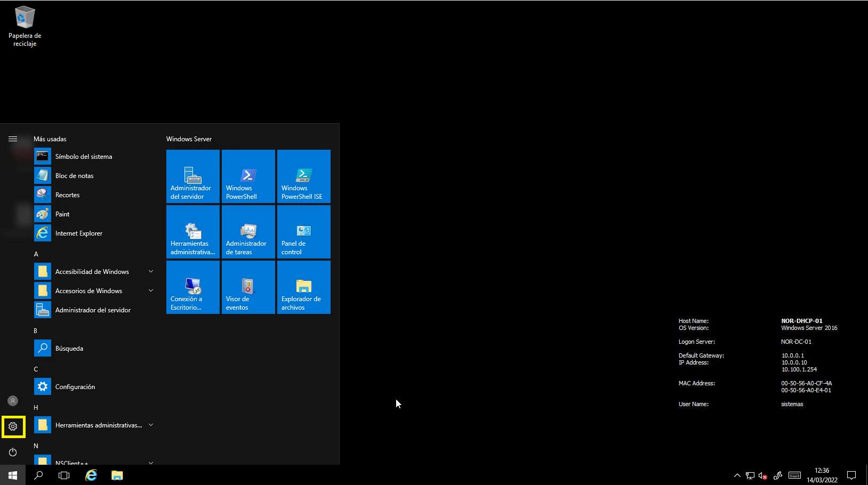Launch the Conexión a Escritorio remoto tile
This screenshot has width=868, height=485.
coord(193,287)
